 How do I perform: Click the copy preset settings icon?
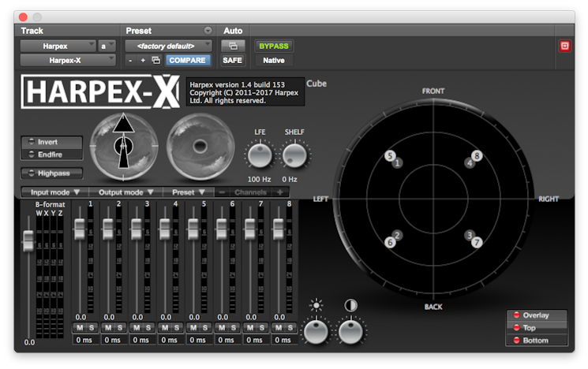click(156, 60)
